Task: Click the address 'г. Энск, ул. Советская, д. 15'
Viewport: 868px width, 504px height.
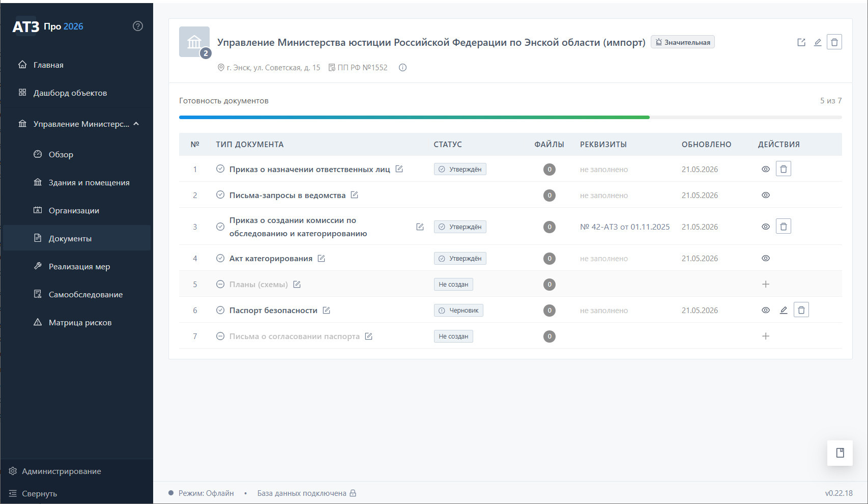Action: 269,67
